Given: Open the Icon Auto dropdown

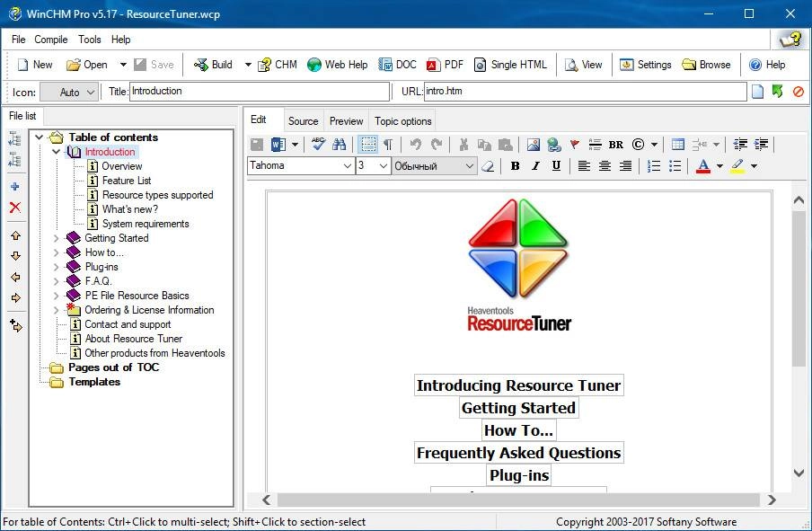Looking at the screenshot, I should click(69, 93).
